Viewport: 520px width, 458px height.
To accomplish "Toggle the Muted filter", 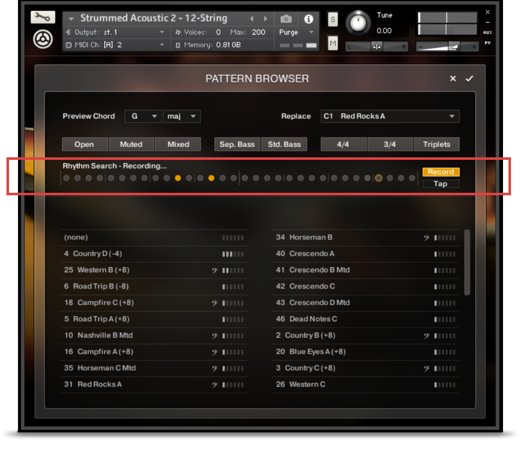I will tap(131, 144).
